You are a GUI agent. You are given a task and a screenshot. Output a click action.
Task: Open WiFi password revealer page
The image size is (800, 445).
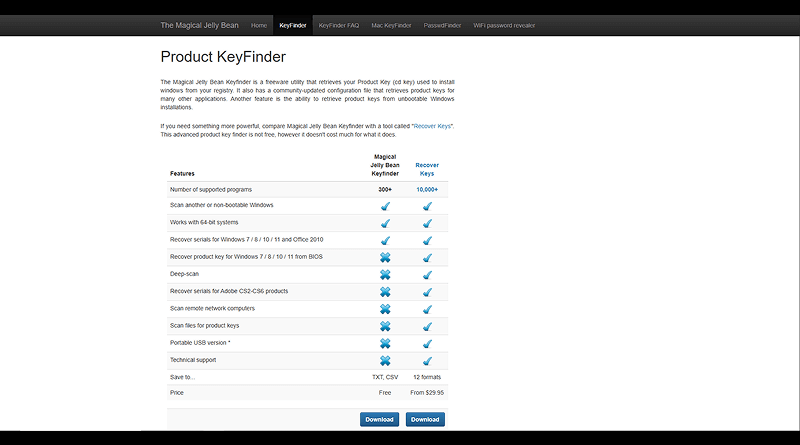[x=504, y=25]
